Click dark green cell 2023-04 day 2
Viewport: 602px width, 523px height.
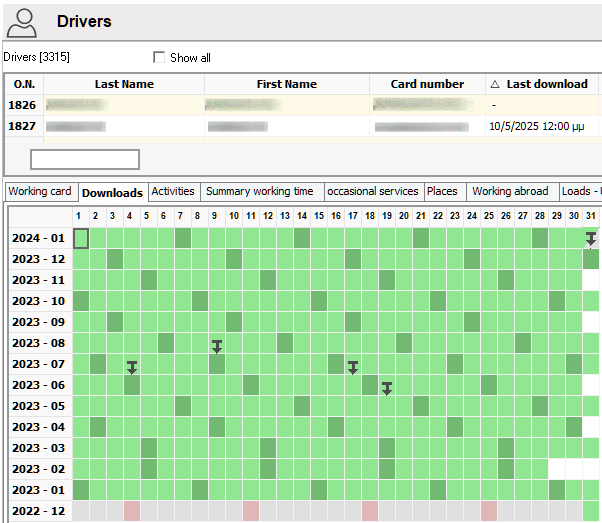pos(98,427)
